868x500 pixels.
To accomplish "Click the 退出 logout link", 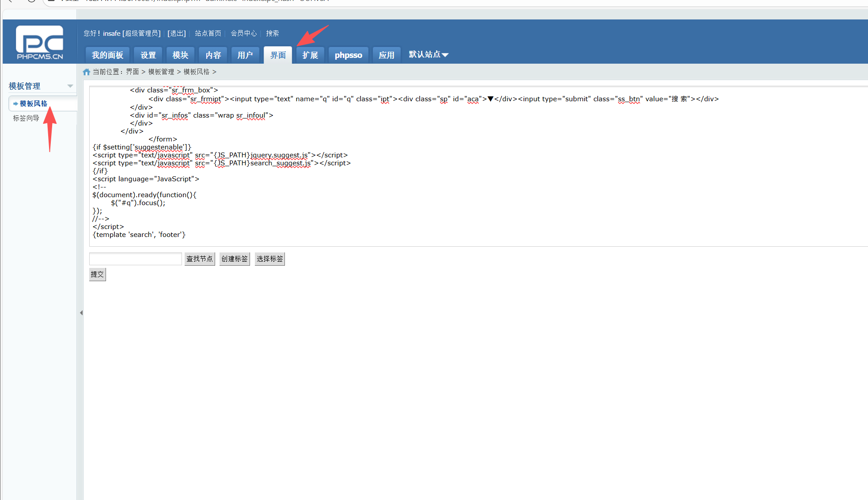I will point(177,34).
